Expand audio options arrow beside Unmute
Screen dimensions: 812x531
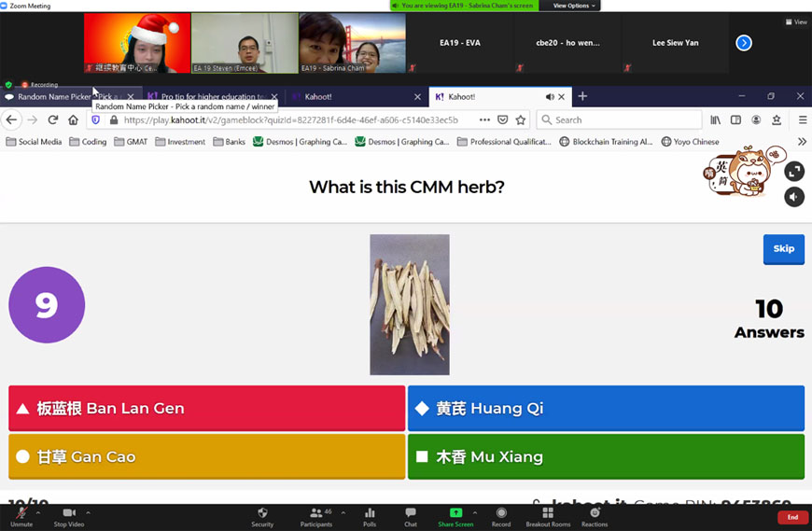(x=38, y=512)
